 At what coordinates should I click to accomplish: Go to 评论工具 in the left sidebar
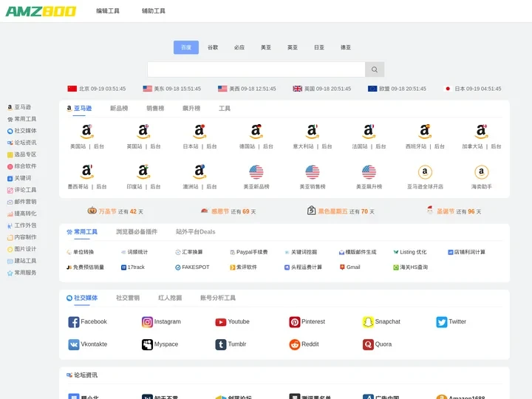pos(21,190)
